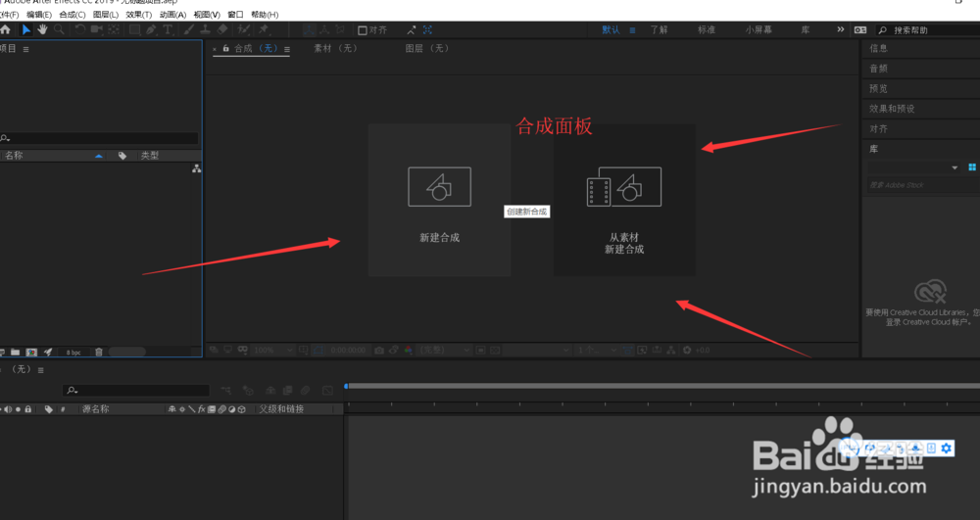980x520 pixels.
Task: Create a new folder in Project panel
Action: pyautogui.click(x=16, y=353)
